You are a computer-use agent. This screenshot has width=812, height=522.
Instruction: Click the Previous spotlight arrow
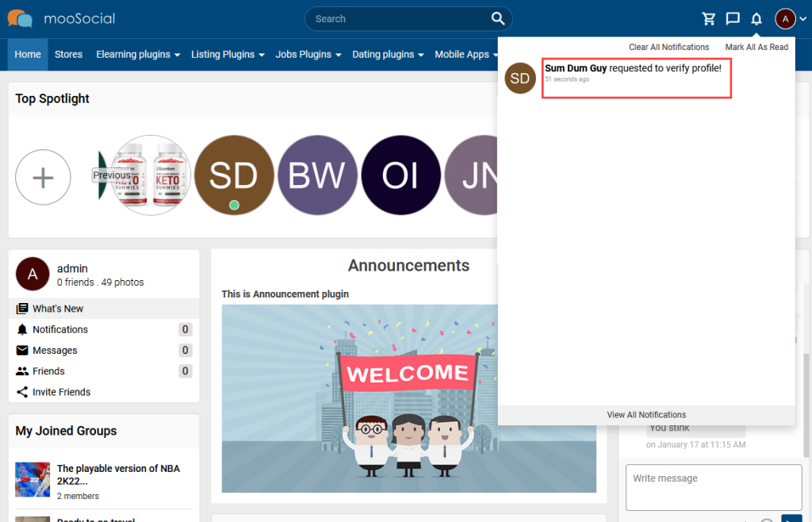point(111,175)
